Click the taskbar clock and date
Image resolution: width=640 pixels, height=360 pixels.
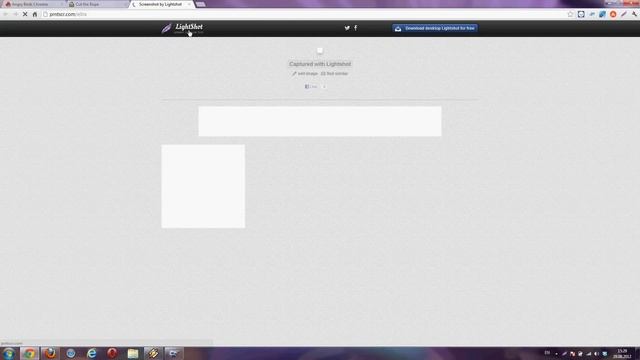pyautogui.click(x=622, y=354)
